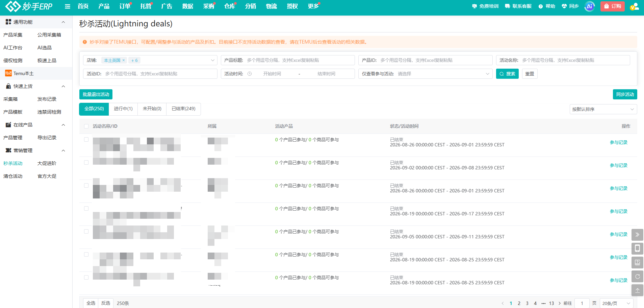Click the 重置 button
This screenshot has height=308, width=644.
530,74
